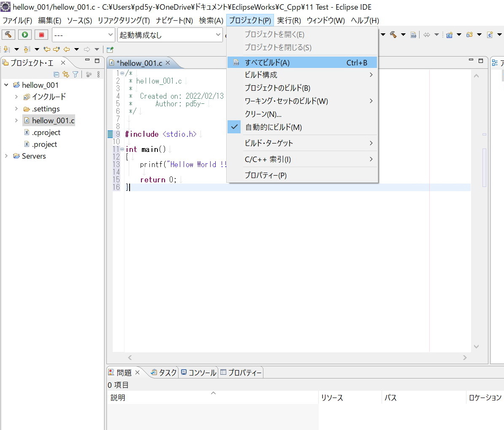Open the 起動構成なし launch configuration dropdown

click(x=170, y=35)
